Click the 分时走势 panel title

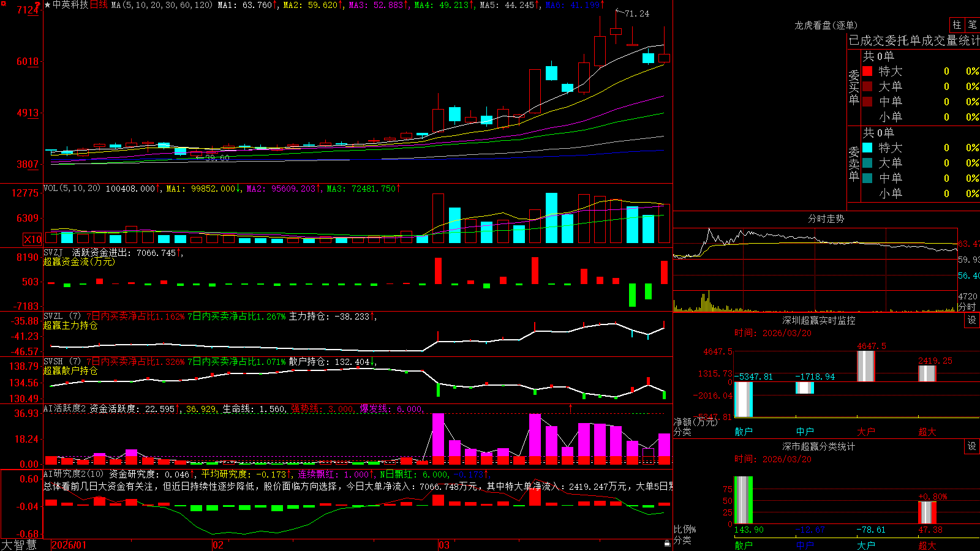(826, 219)
